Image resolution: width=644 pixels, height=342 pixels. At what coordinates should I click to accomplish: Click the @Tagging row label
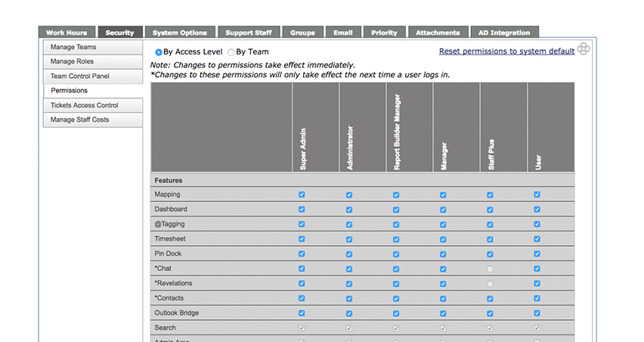[x=169, y=224]
